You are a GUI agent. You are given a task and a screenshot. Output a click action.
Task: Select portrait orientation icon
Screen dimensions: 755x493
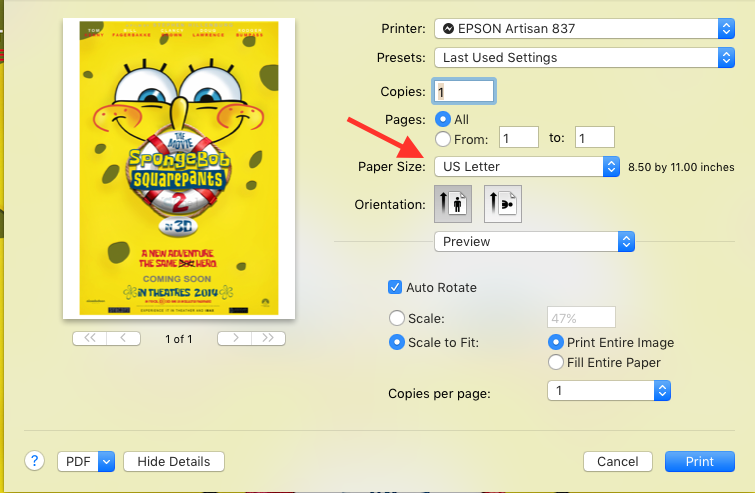tap(453, 204)
